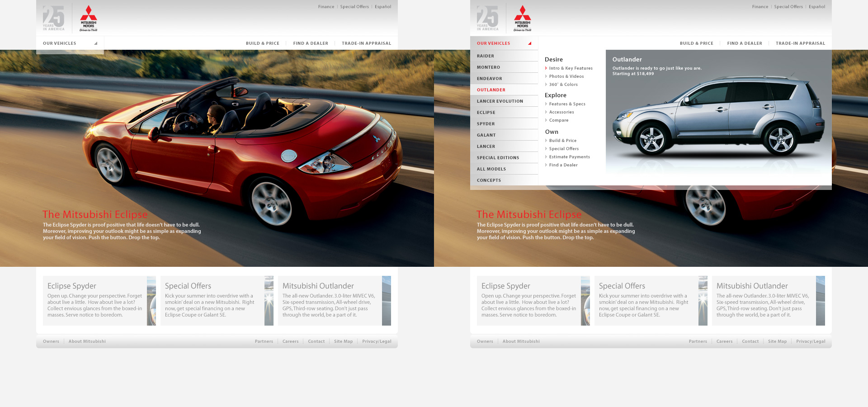
Task: Click Special Offers in right page header
Action: (x=788, y=7)
